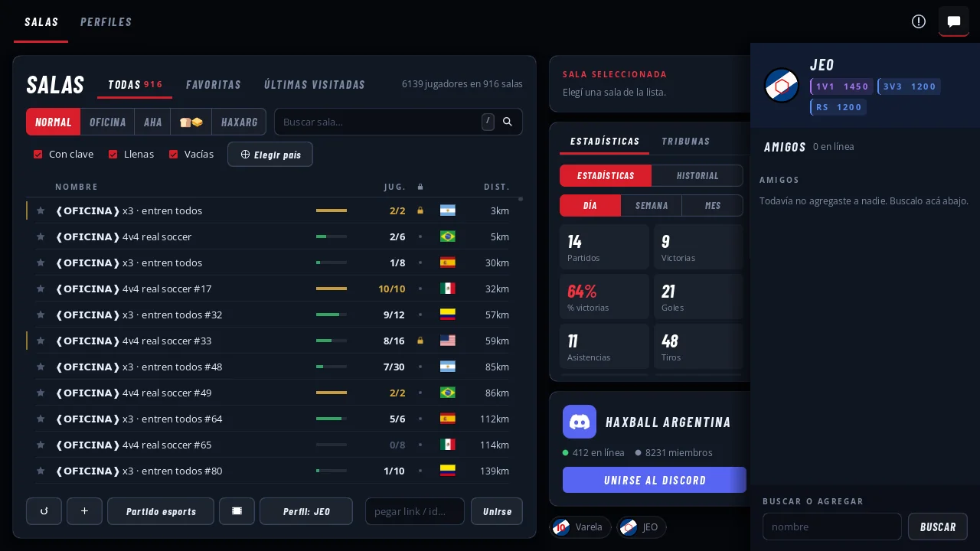Click the 'JUG.' column header
This screenshot has width=980, height=551.
tap(395, 187)
